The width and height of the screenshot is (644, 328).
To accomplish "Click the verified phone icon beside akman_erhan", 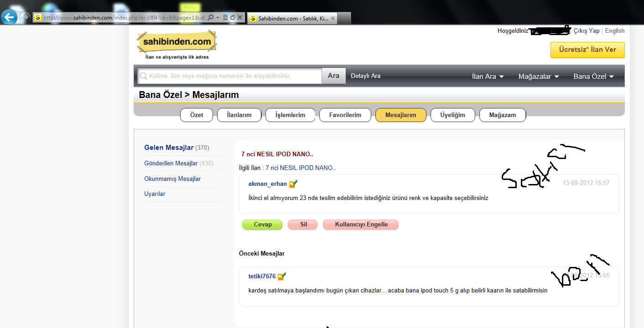I will tap(293, 184).
